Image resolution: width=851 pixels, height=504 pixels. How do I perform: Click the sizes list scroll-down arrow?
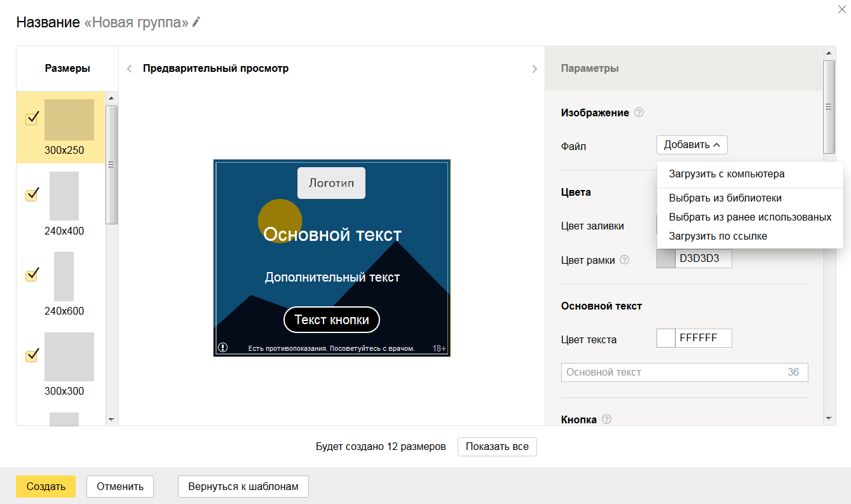(111, 419)
